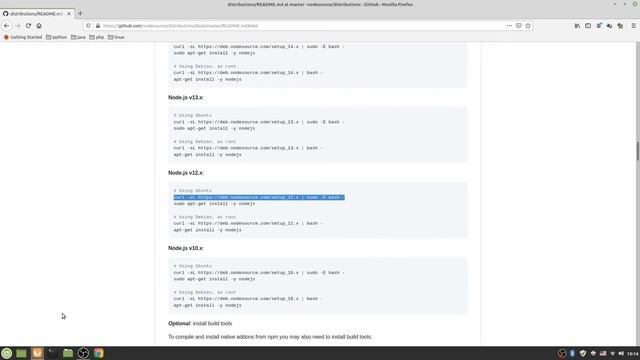Click the Node.js v13.x heading
Viewport: 640px width, 360px height.
[x=186, y=98]
